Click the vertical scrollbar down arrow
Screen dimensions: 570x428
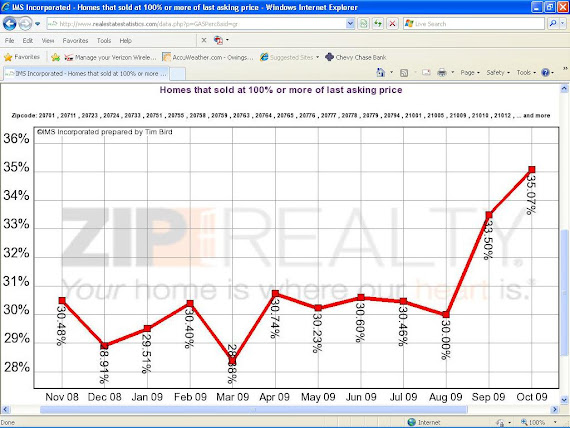coord(564,400)
